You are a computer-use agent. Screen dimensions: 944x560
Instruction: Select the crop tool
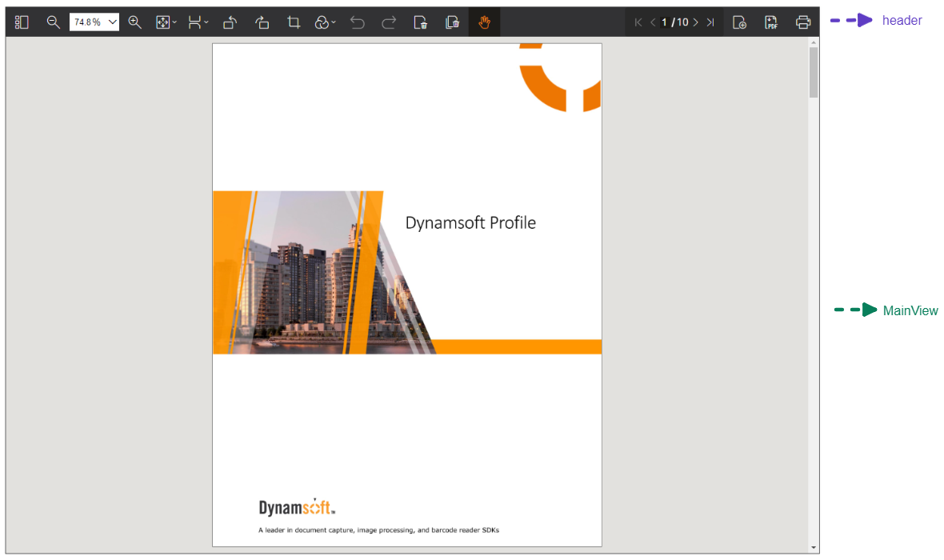tap(294, 22)
